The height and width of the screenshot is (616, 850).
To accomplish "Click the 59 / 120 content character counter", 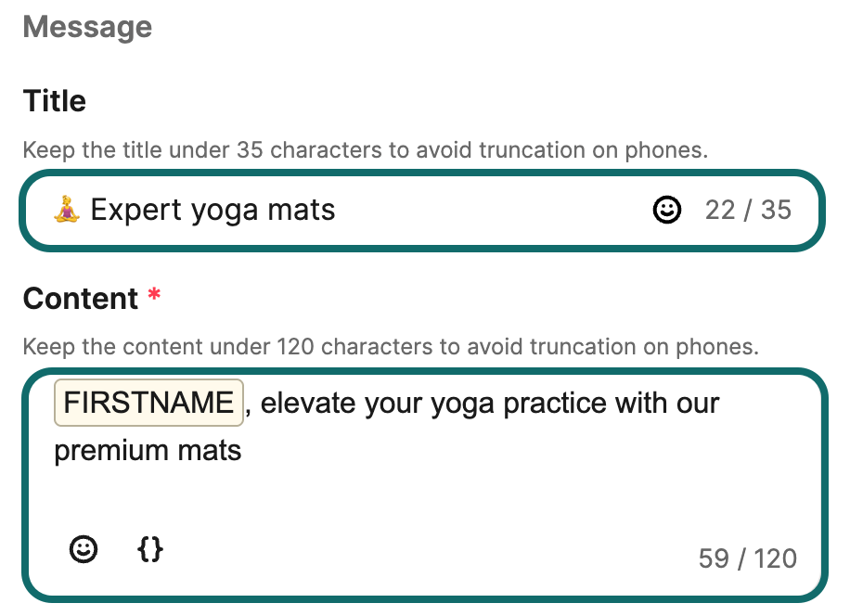I will point(747,558).
